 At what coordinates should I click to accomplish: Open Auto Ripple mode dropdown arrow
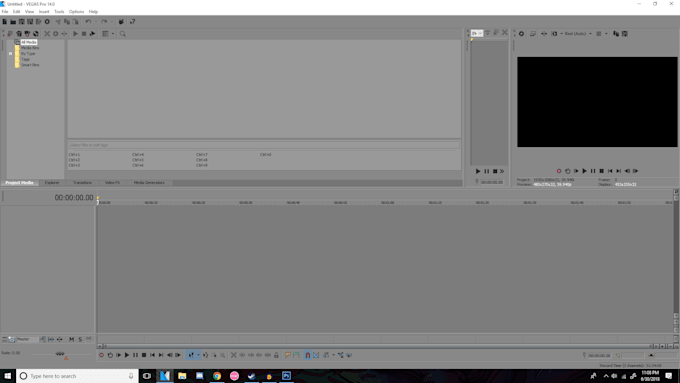[333, 355]
